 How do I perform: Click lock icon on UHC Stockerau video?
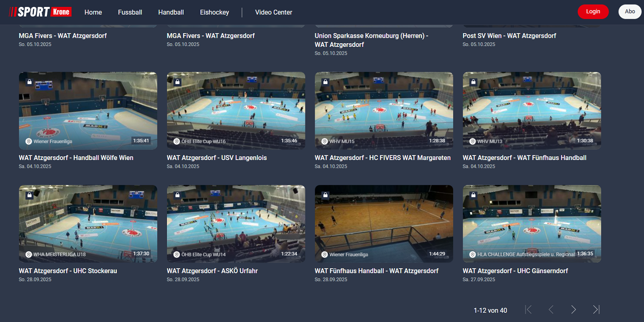point(29,195)
